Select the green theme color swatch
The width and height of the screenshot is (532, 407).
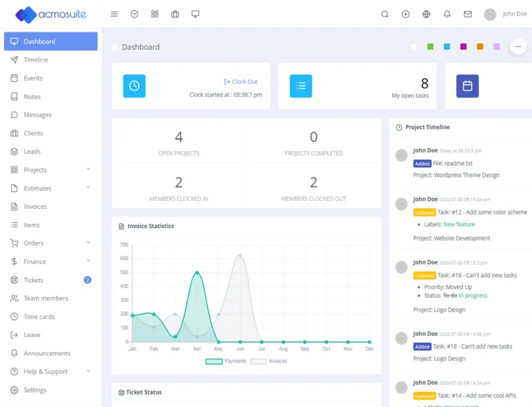tap(430, 47)
